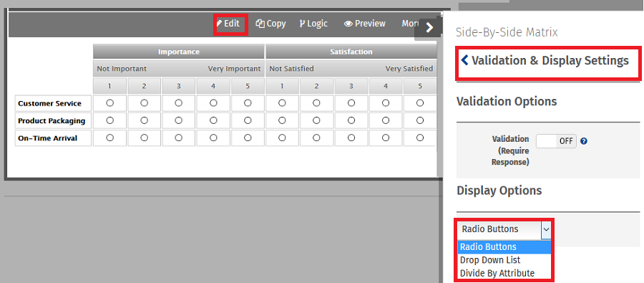Viewport: 644px width, 283px height.
Task: Click the Validation Options heading
Action: click(507, 101)
